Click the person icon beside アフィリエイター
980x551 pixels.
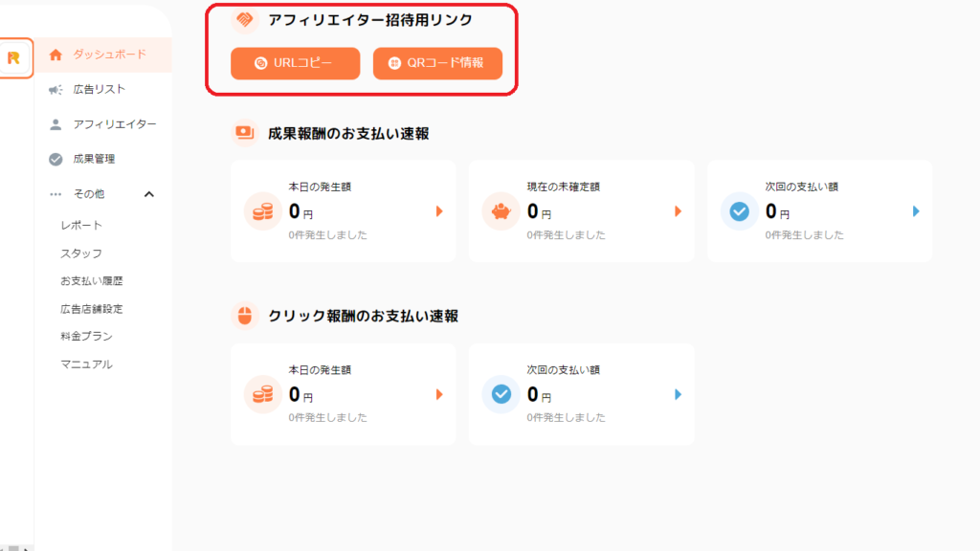[x=56, y=124]
